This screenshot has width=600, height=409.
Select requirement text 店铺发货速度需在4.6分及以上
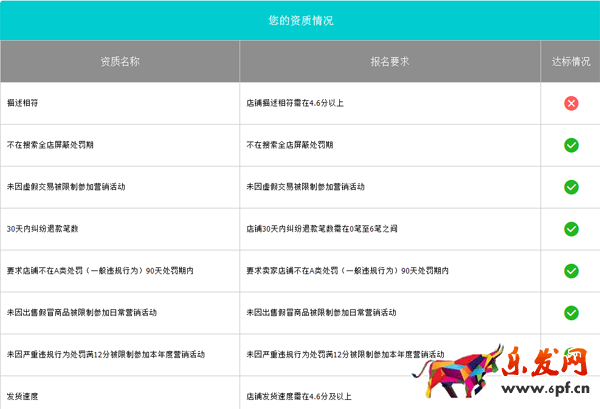pos(298,397)
